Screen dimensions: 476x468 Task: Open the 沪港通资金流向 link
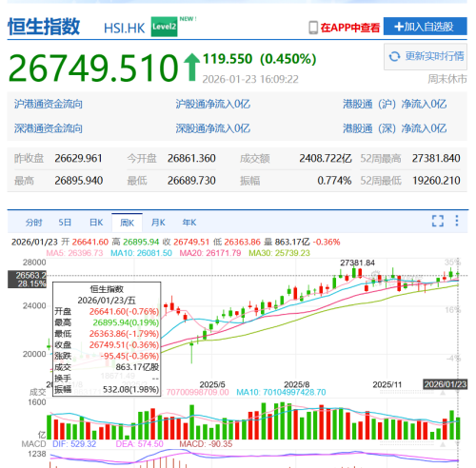click(x=49, y=104)
